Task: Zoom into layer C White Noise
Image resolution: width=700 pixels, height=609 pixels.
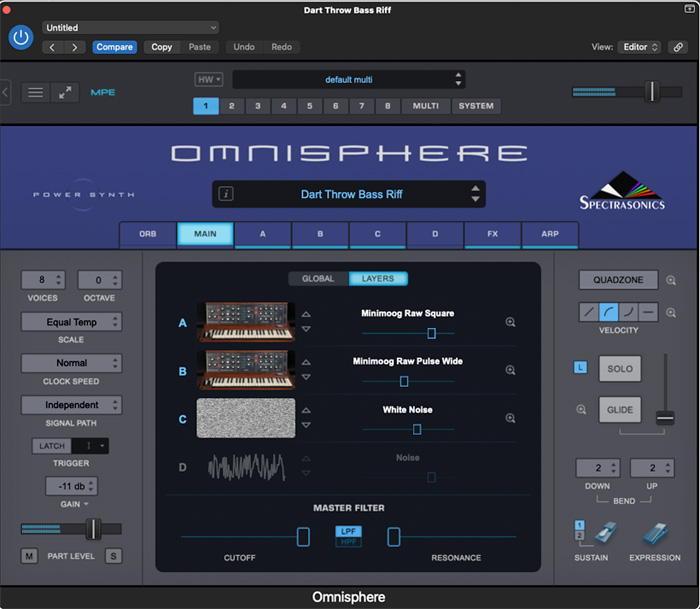Action: click(x=510, y=418)
